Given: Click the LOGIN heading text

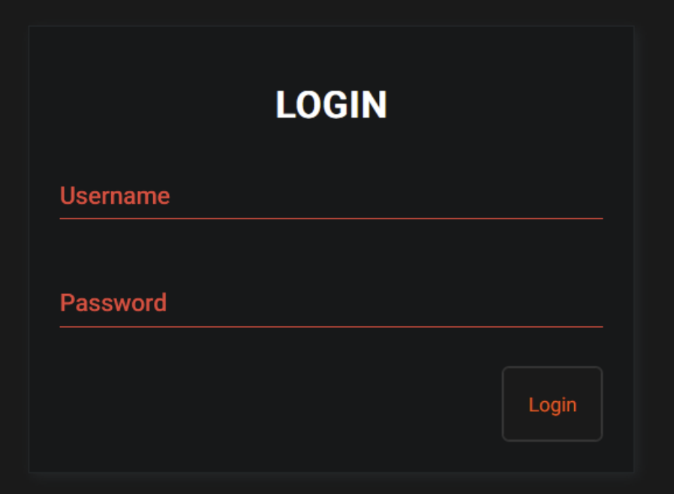Looking at the screenshot, I should coord(331,105).
